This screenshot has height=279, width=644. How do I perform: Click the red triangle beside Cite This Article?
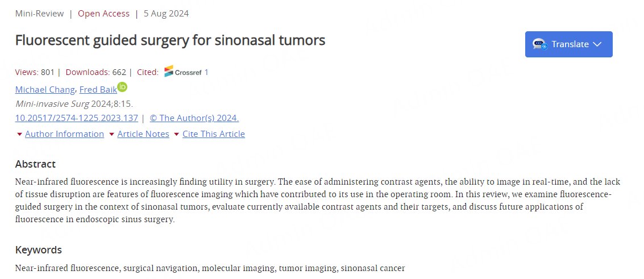pyautogui.click(x=176, y=134)
